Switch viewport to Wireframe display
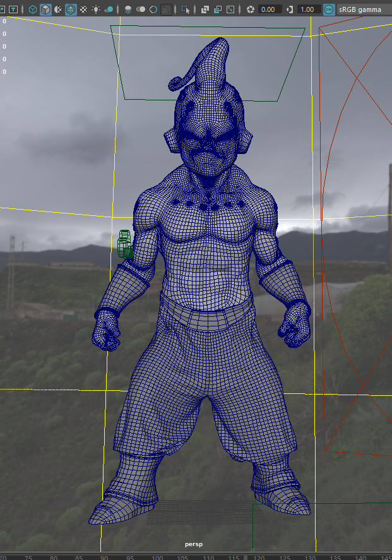392x560 pixels. coord(32,9)
